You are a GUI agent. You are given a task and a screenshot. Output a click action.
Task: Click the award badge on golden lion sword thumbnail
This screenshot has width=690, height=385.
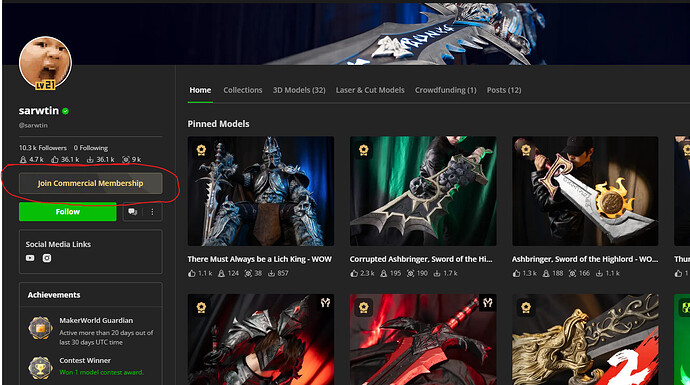coord(526,307)
